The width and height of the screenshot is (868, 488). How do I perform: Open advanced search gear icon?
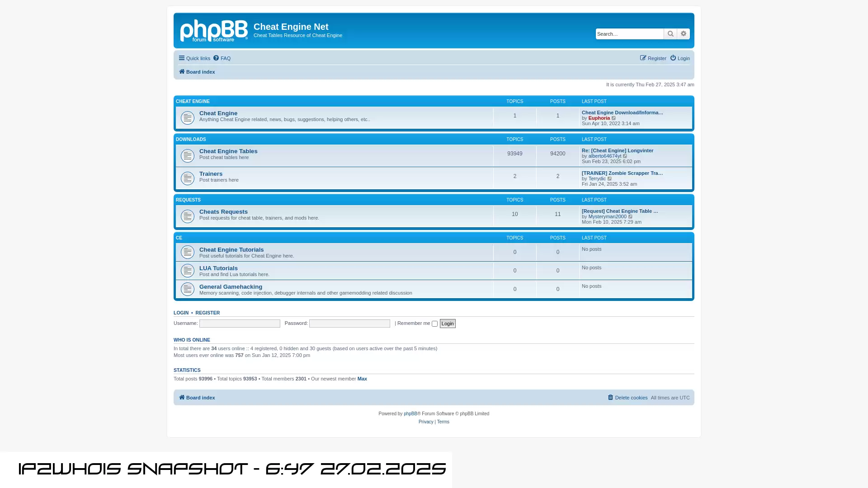point(684,34)
